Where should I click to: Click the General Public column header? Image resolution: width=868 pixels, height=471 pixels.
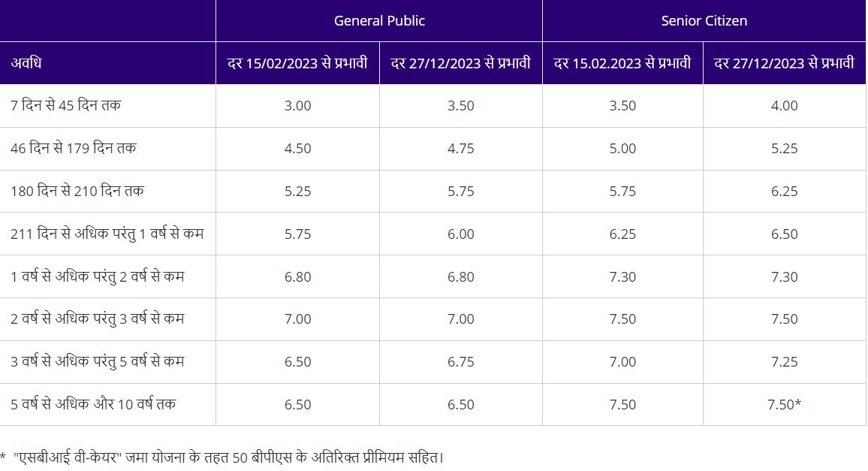click(379, 21)
